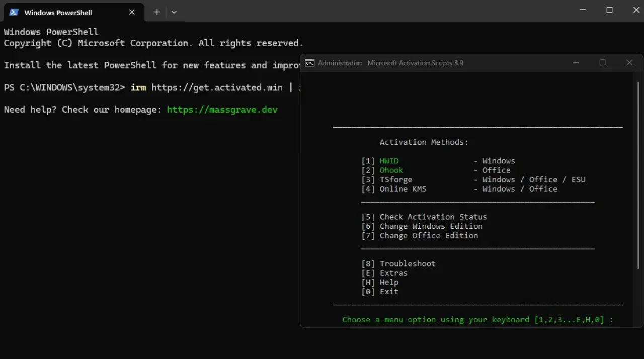Click the get.activated.win URL in the command

click(x=216, y=87)
